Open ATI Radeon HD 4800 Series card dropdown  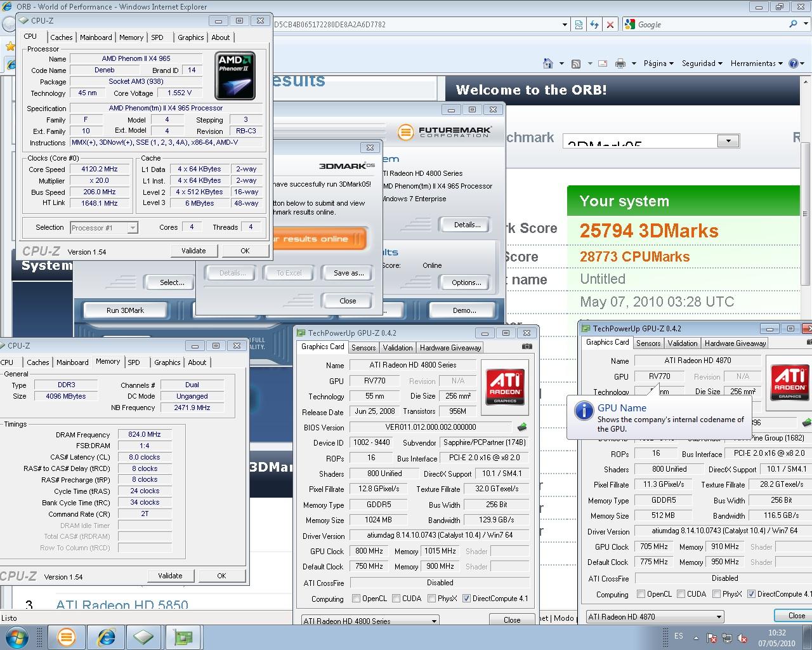point(369,621)
